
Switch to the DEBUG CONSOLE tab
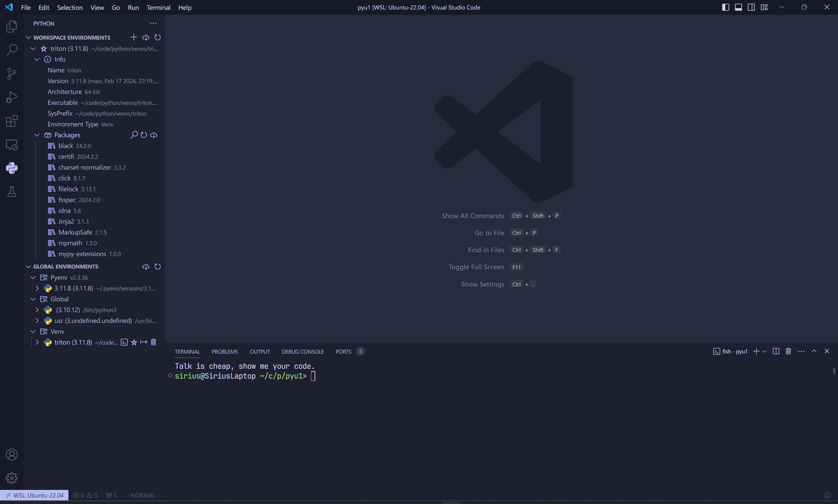point(303,351)
